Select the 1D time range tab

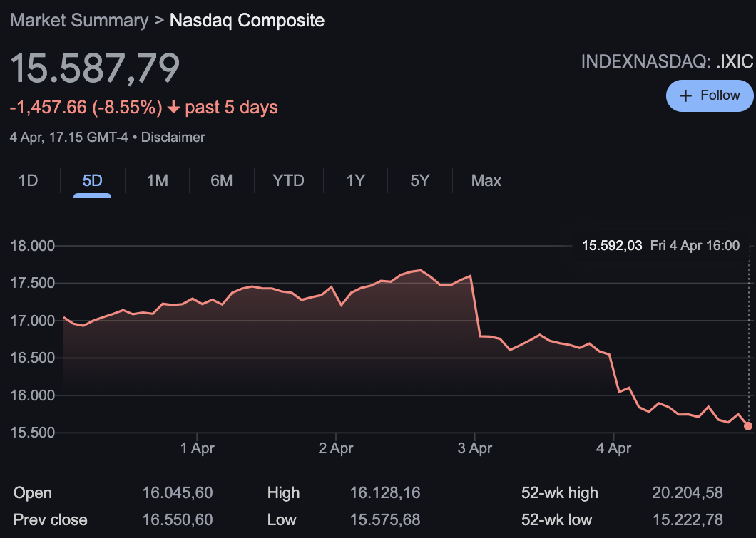pos(28,181)
